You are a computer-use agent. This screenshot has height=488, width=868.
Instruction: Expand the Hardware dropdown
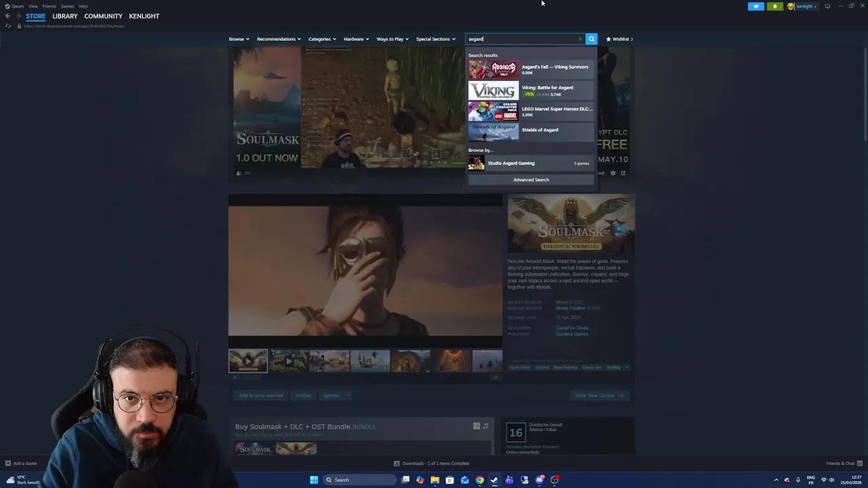pos(356,39)
